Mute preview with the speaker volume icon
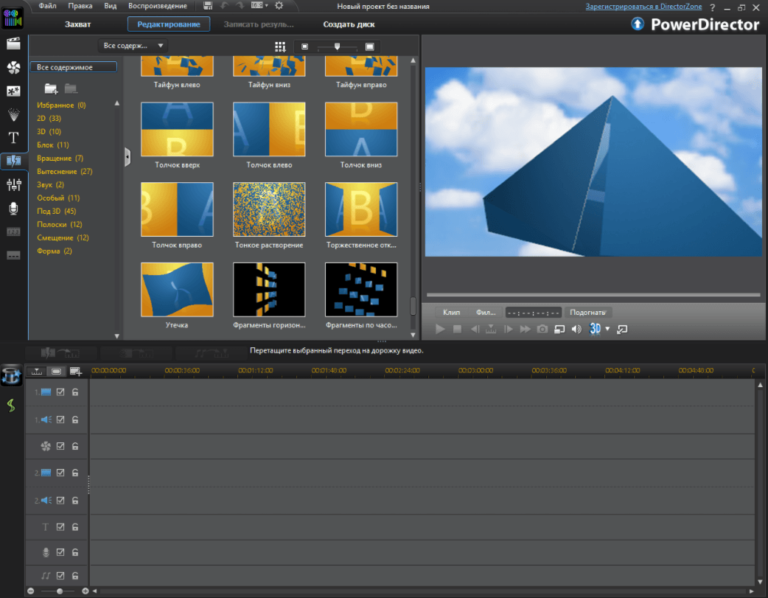Viewport: 768px width, 598px height. (576, 329)
